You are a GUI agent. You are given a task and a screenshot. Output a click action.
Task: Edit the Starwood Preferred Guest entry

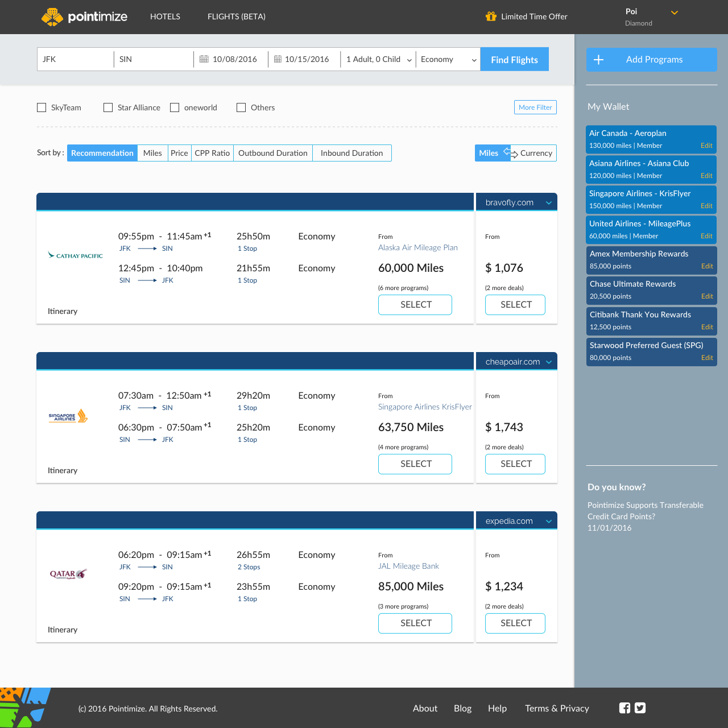707,358
